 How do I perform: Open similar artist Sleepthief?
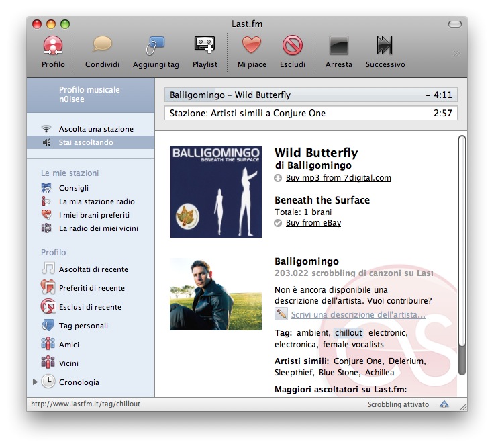294,372
